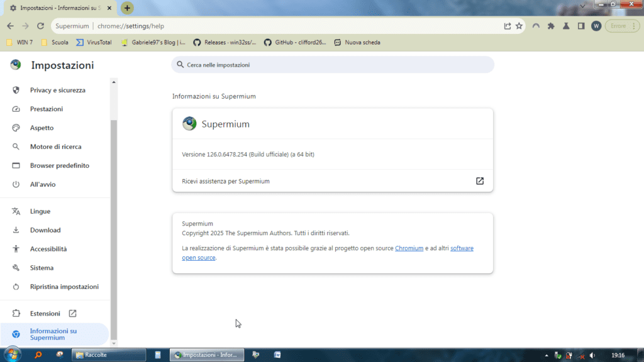Open Aspetto settings

click(55, 128)
